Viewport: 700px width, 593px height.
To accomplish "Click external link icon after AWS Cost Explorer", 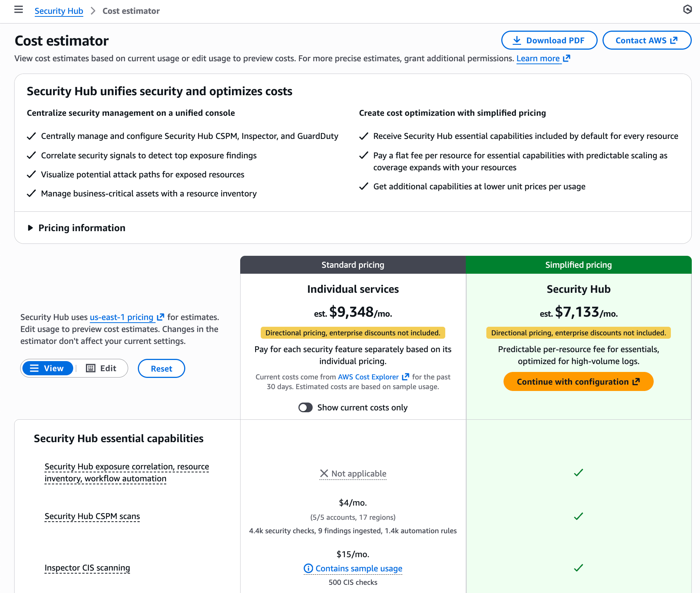I will click(406, 377).
